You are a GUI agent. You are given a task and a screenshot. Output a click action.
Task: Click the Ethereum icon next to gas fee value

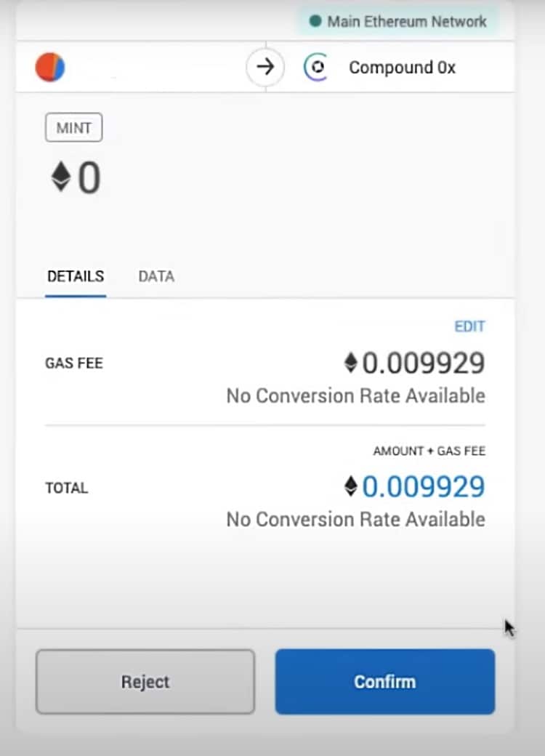click(x=351, y=363)
